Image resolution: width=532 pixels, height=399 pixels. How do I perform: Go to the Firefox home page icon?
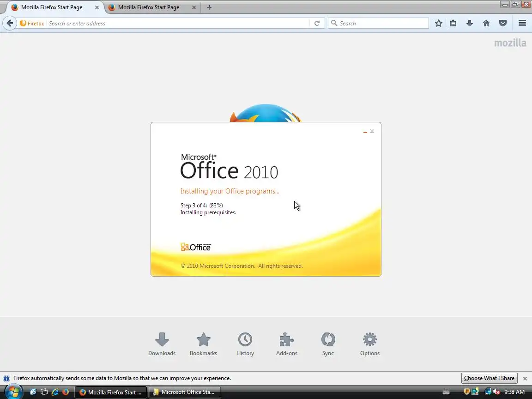coord(486,23)
